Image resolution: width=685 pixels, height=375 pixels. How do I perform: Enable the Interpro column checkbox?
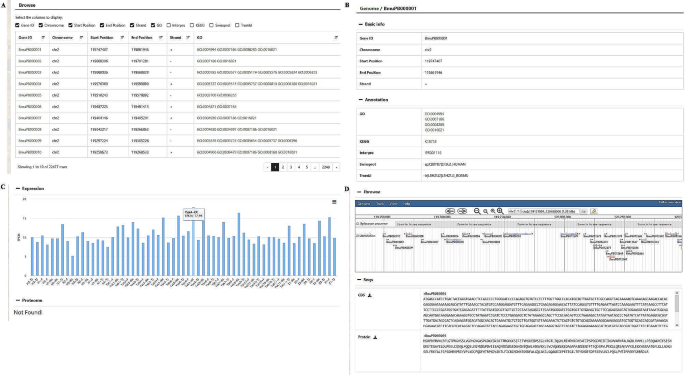pyautogui.click(x=169, y=25)
